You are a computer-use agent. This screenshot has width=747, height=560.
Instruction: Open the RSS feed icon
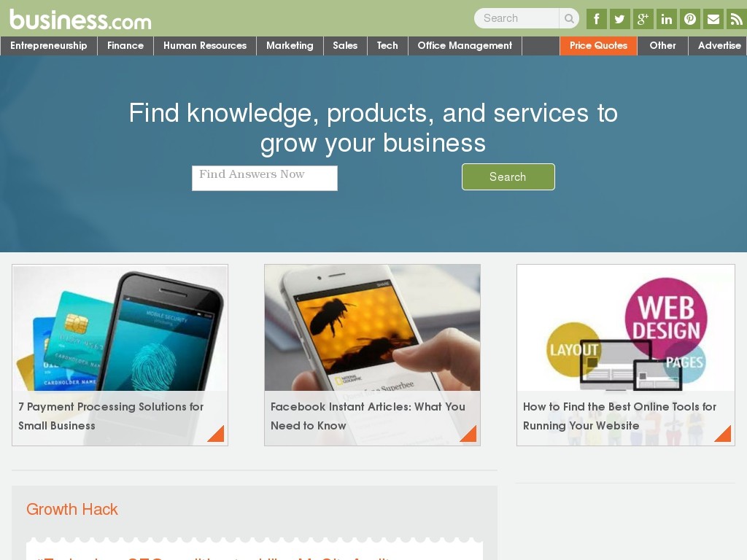click(x=736, y=19)
